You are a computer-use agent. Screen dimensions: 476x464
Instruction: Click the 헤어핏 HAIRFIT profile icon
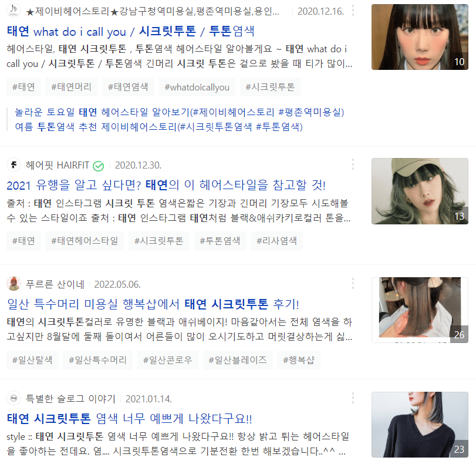(13, 165)
